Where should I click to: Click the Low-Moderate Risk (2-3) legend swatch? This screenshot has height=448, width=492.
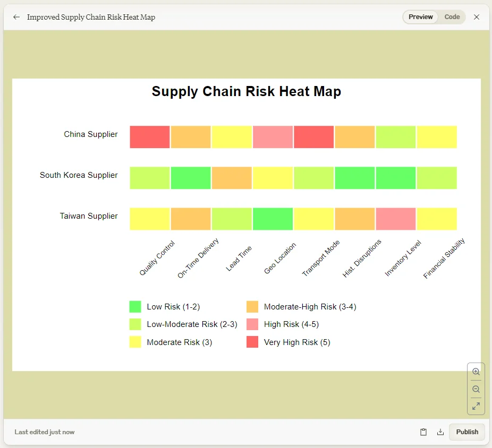[135, 324]
